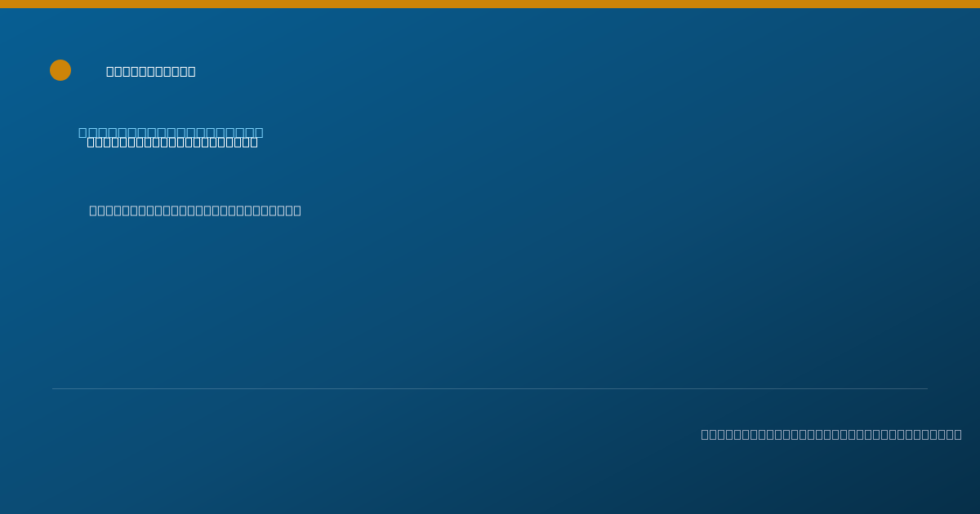The height and width of the screenshot is (514, 980).
Task: Select the white label beside the orange circle
Action: (151, 71)
